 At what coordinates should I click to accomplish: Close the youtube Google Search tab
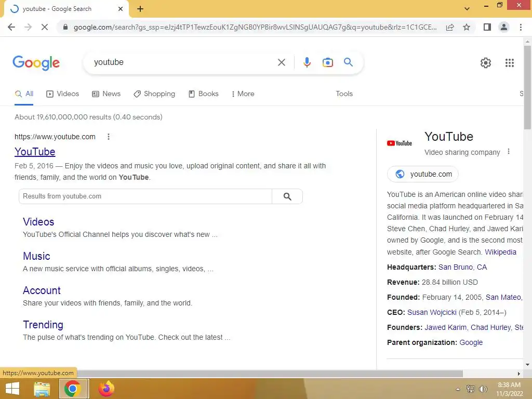121,9
